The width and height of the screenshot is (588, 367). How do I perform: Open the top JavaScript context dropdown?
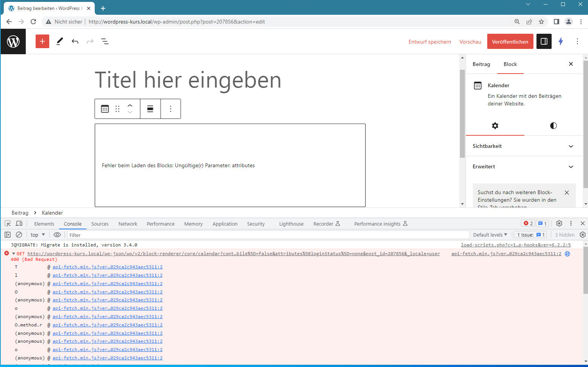tap(38, 235)
